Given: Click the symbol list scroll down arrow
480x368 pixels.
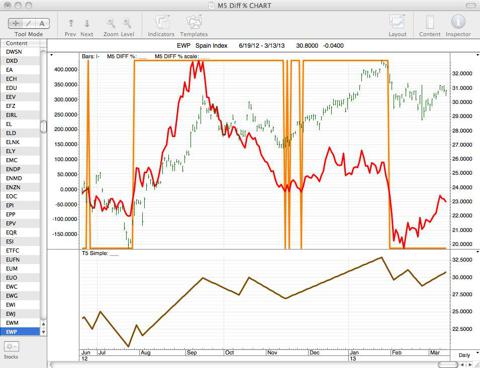Looking at the screenshot, I should pyautogui.click(x=43, y=332).
